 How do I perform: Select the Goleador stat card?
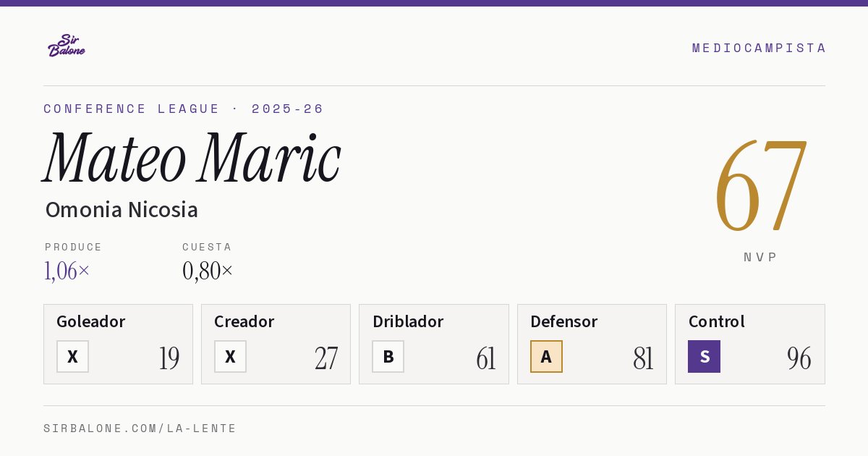[x=118, y=344]
